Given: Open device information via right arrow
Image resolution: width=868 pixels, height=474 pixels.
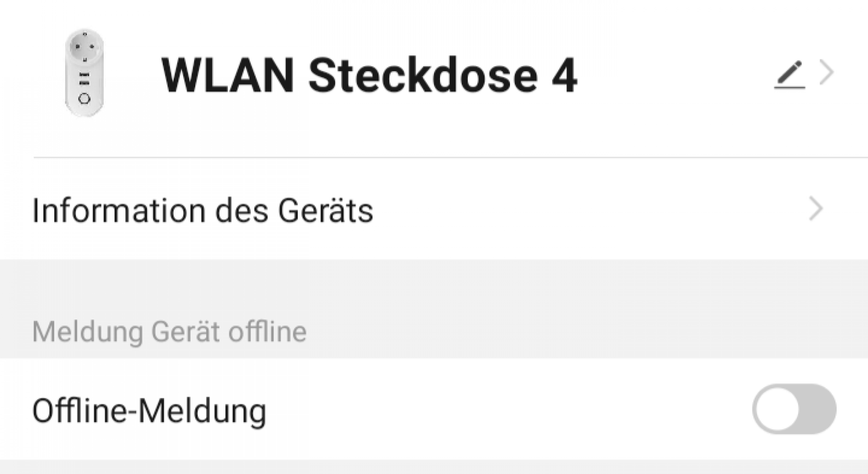Looking at the screenshot, I should [816, 209].
